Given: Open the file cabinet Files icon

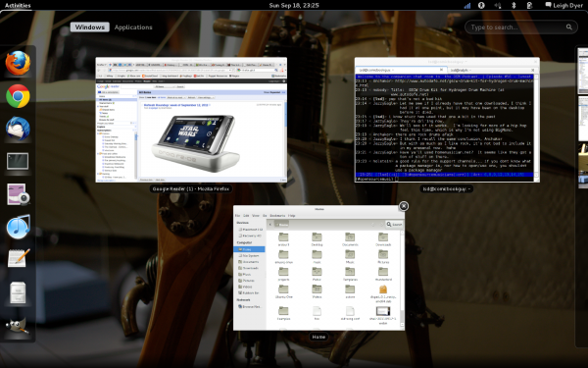Looking at the screenshot, I should coord(18,292).
